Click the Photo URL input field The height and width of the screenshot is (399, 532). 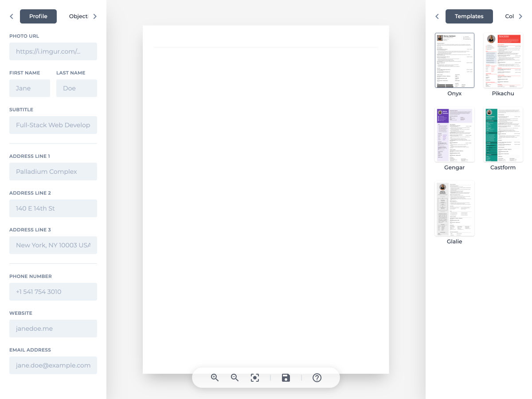53,51
